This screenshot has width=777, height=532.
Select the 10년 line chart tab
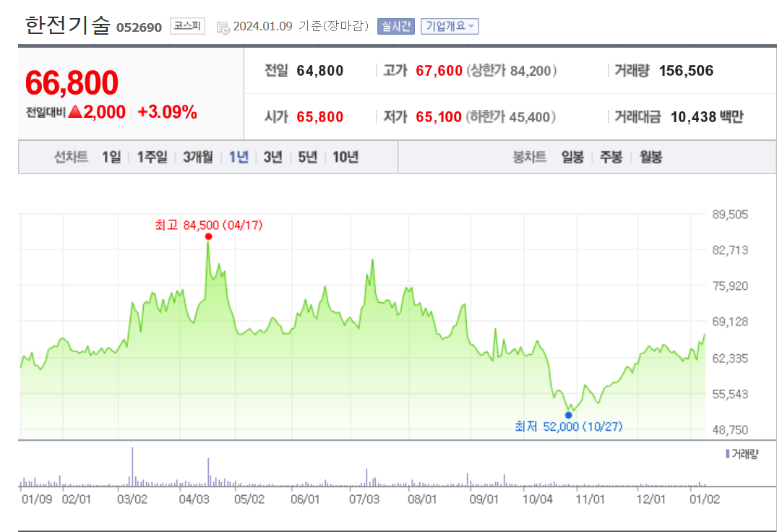345,157
